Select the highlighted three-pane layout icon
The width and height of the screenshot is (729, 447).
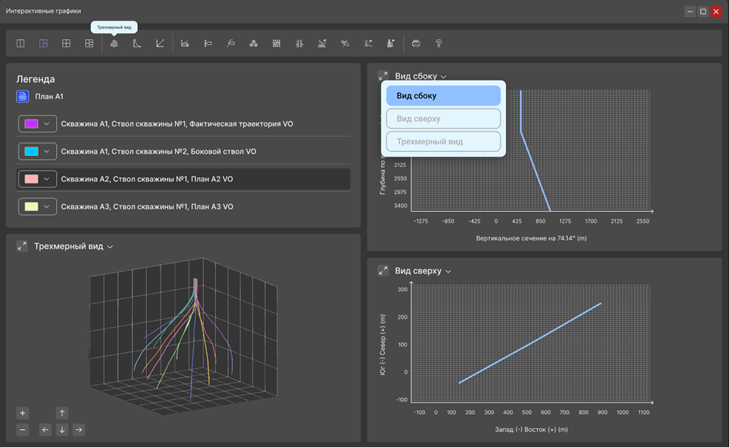tap(43, 43)
